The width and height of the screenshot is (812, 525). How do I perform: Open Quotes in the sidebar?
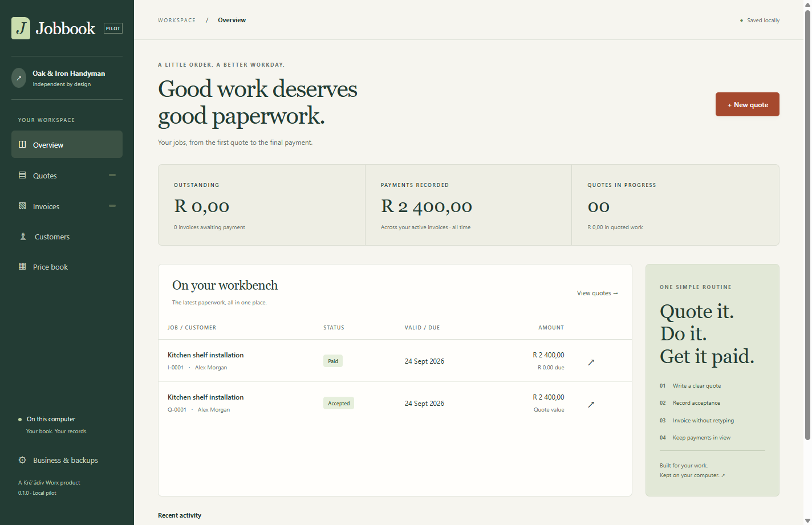67,176
